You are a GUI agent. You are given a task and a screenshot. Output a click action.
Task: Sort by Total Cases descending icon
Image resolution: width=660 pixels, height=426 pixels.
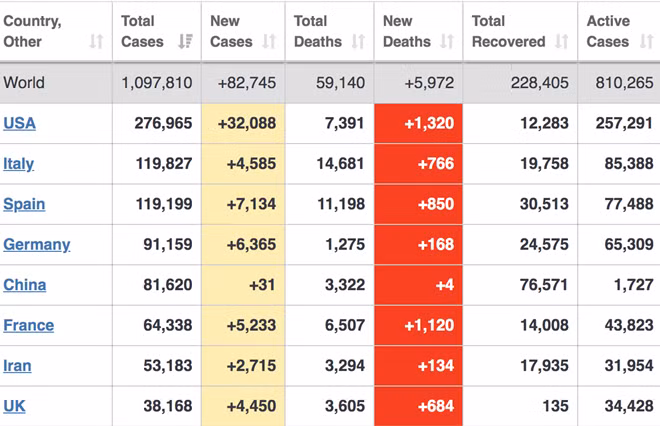coord(185,41)
